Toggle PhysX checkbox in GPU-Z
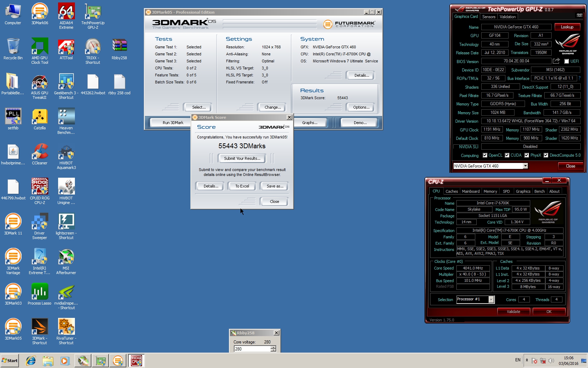The width and height of the screenshot is (588, 368). [526, 155]
